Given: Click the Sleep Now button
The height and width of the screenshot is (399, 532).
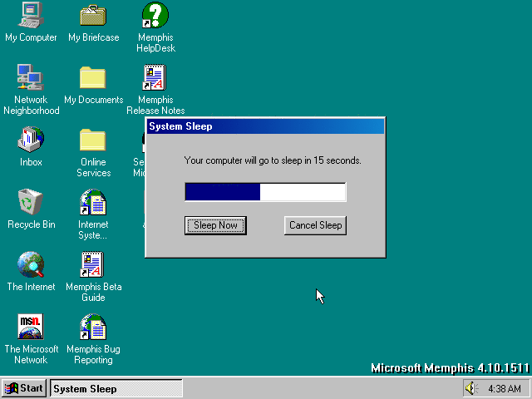Looking at the screenshot, I should point(215,225).
